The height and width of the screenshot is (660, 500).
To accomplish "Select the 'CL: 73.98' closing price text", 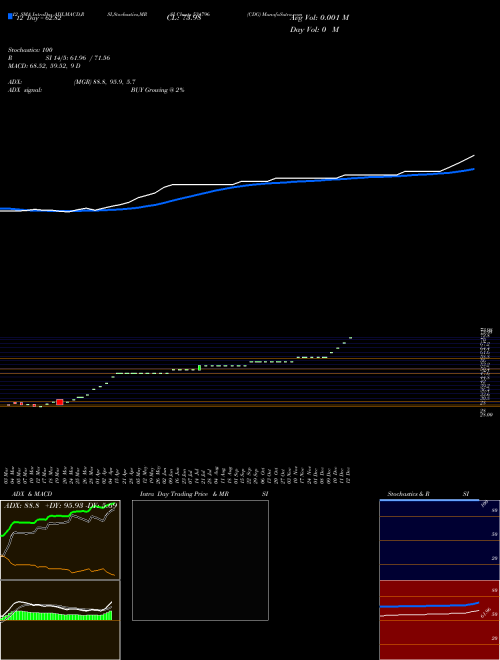I will (x=184, y=17).
